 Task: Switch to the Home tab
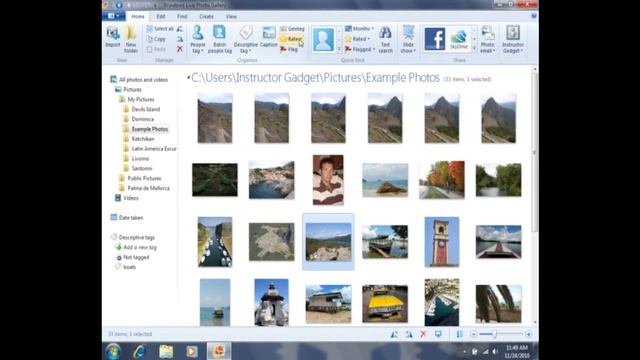(x=138, y=16)
